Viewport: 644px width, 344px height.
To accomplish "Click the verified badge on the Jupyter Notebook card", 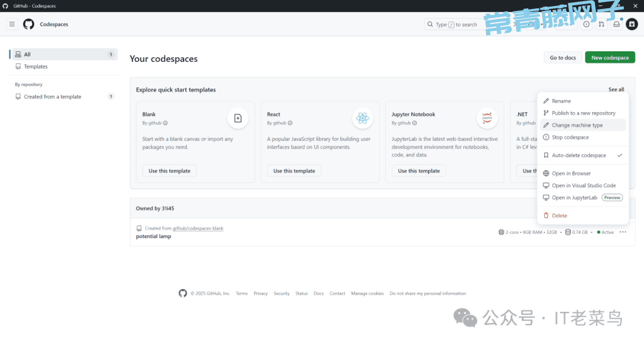I will [x=414, y=123].
